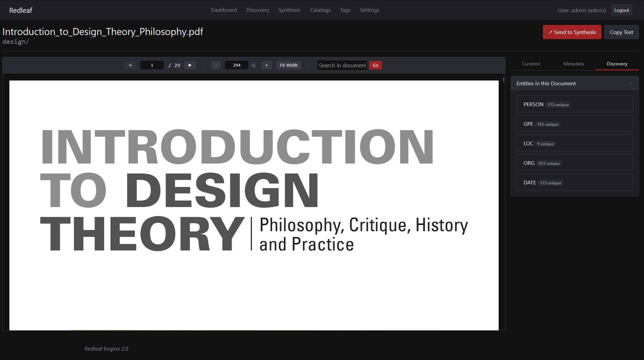Screen dimensions: 644x360
Task: Expand the GPE entity group
Action: 574,124
